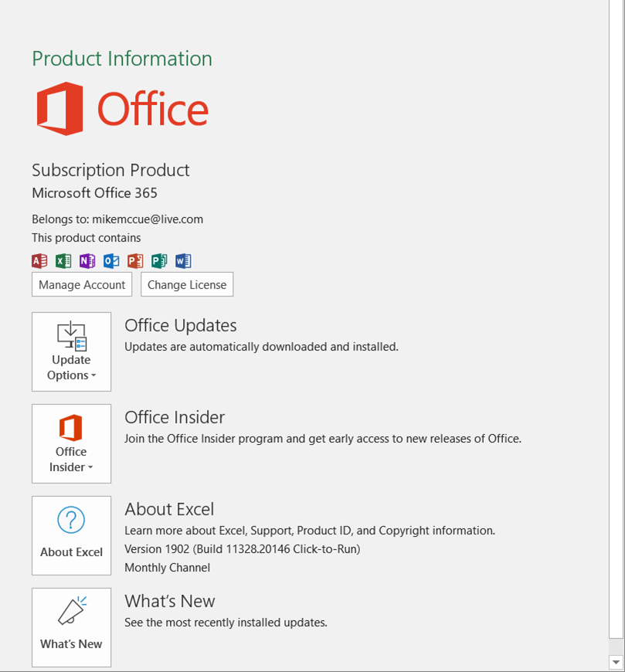Click 'Updates are automatically downloaded and installed.'
This screenshot has height=672, width=625.
coord(261,346)
